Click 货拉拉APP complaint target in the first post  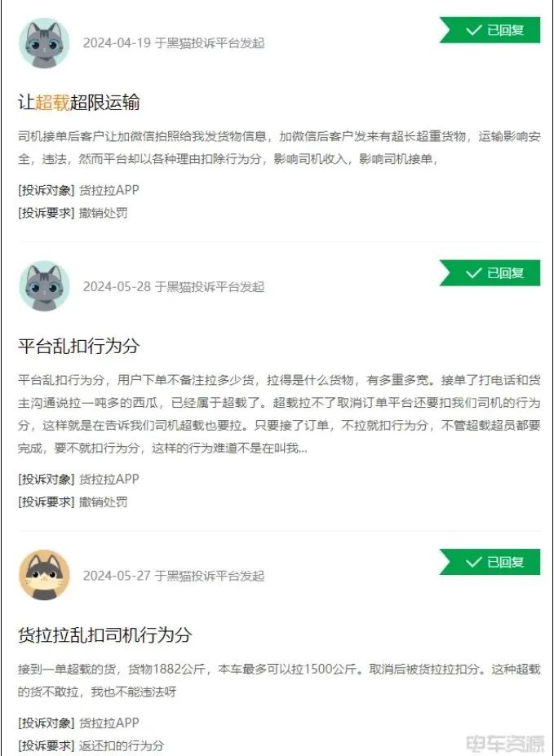click(x=109, y=191)
